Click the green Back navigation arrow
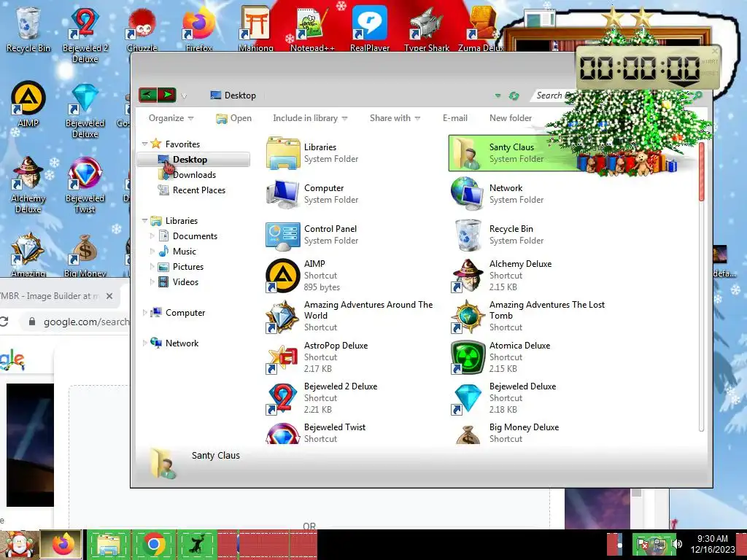The width and height of the screenshot is (747, 560). click(x=147, y=95)
